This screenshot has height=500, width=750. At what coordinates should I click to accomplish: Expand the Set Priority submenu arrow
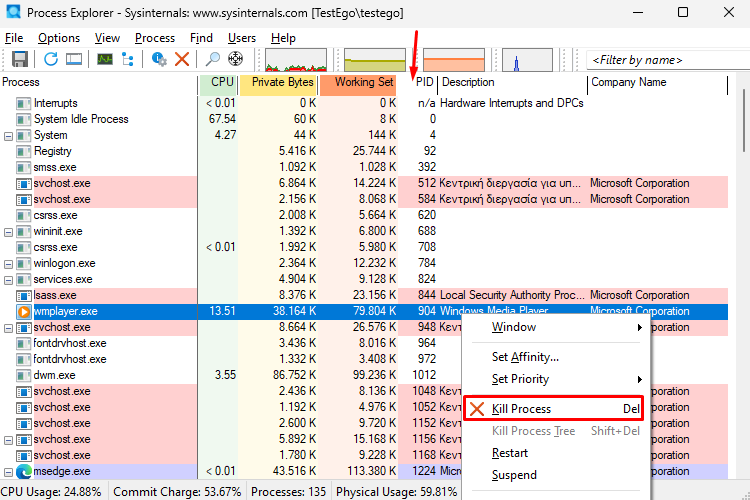tap(640, 379)
